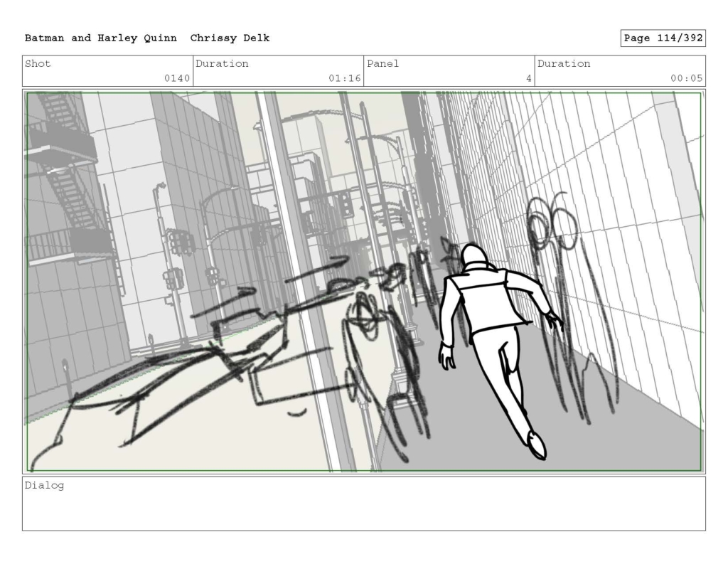This screenshot has height=564, width=728.
Task: Click the artist name Chrissy Delk
Action: 230,38
